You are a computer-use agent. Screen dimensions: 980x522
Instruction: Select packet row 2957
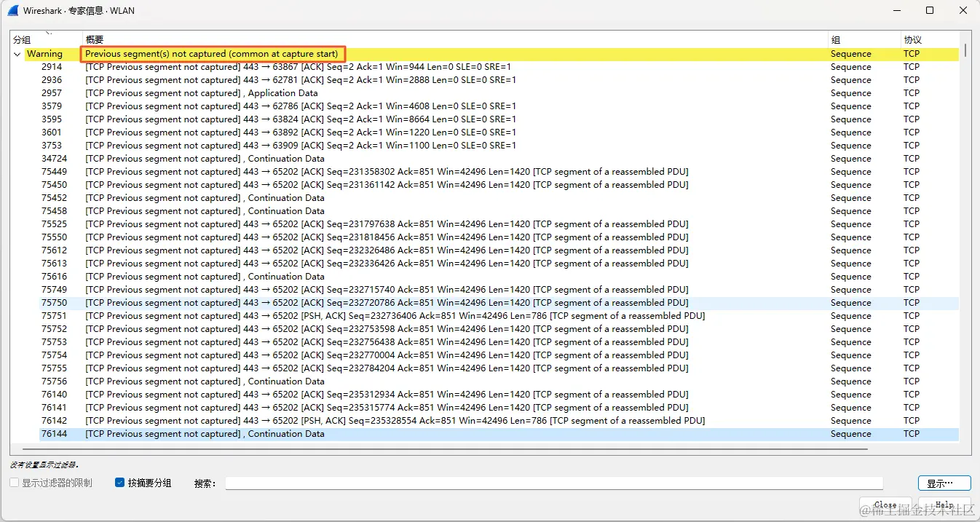[x=499, y=93]
